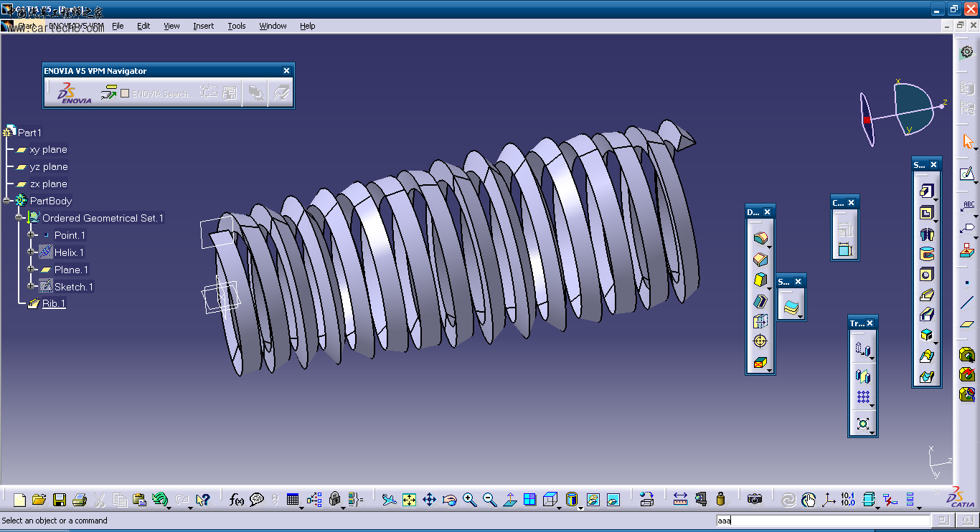Fit All In view icon
This screenshot has width=980, height=532.
[x=409, y=500]
